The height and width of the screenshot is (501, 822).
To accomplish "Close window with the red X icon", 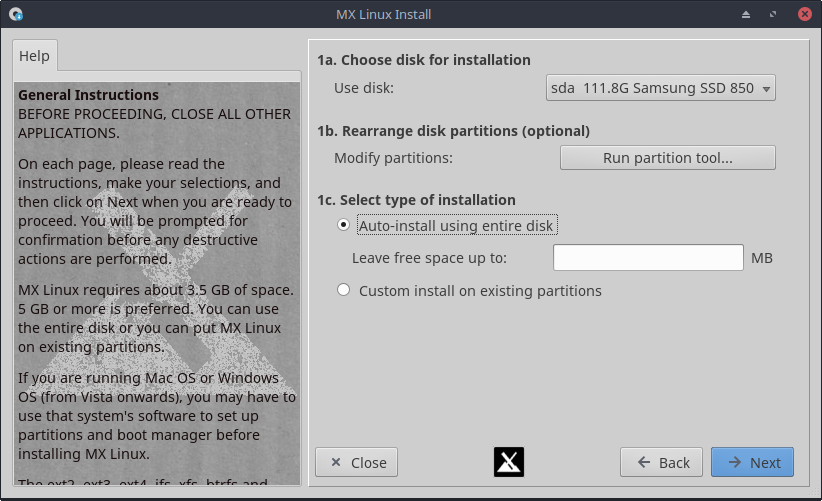I will (x=805, y=14).
